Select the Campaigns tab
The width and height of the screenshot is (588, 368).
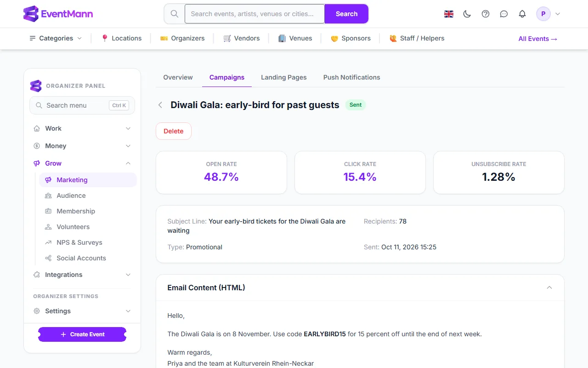click(227, 77)
